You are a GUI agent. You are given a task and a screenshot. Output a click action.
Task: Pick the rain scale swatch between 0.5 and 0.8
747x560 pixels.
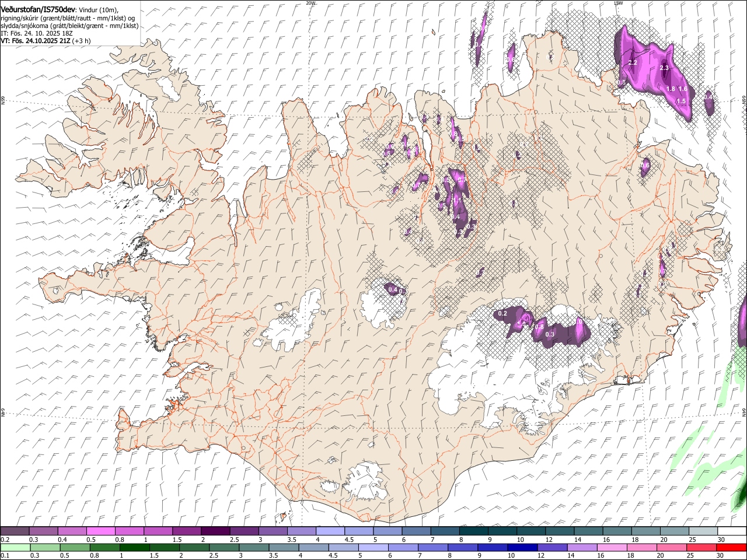(75, 547)
